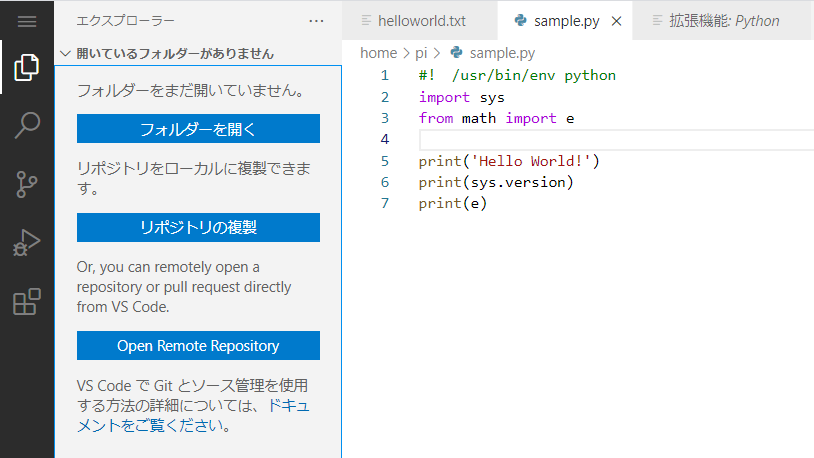Click the 拡張機能 tab icon
The image size is (814, 458).
click(657, 21)
